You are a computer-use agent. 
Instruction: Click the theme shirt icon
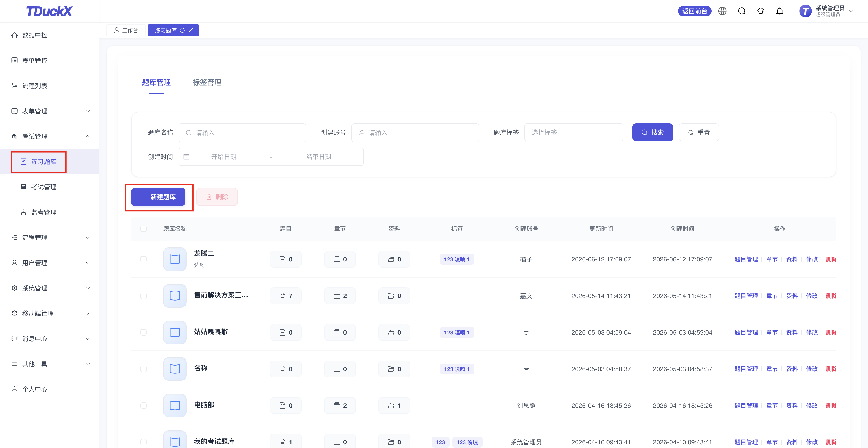(x=760, y=11)
